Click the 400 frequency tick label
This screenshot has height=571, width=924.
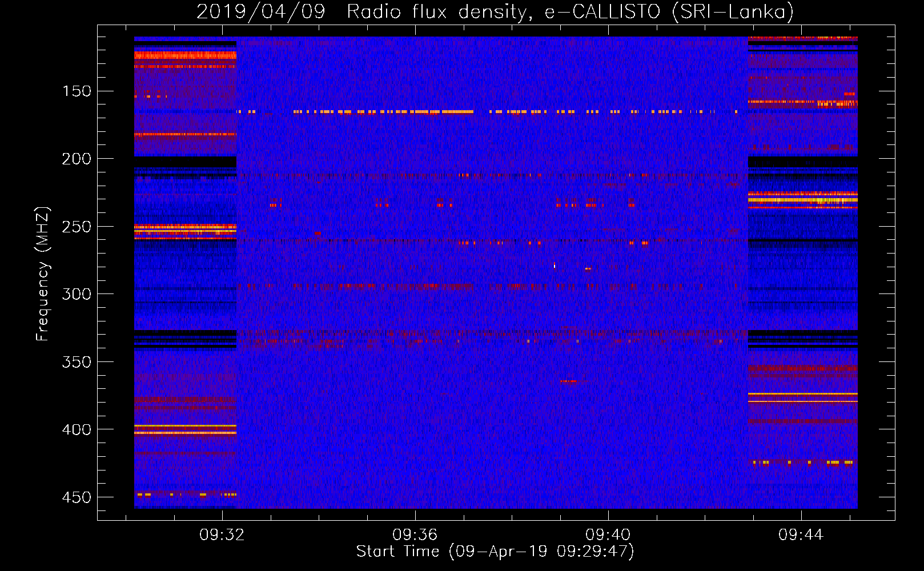[x=77, y=429]
